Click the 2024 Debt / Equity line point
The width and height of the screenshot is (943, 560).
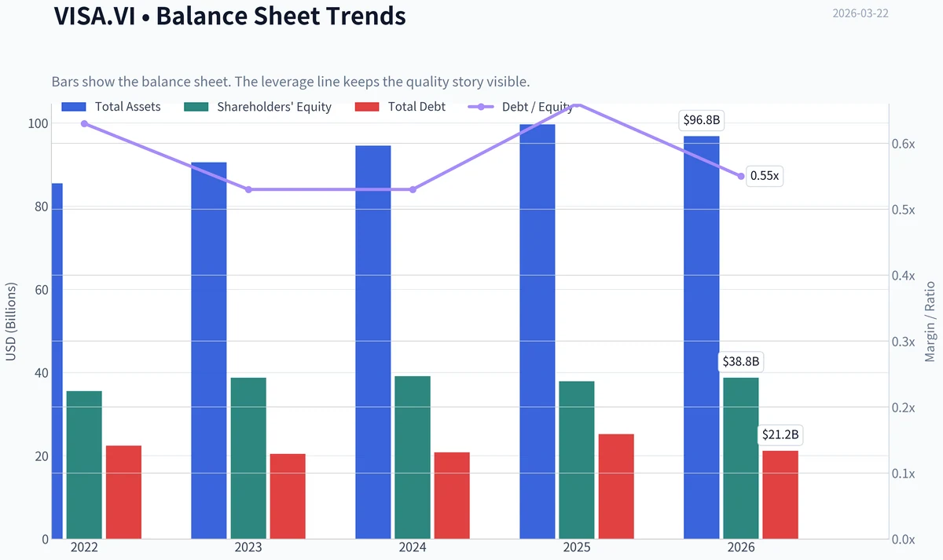click(413, 189)
